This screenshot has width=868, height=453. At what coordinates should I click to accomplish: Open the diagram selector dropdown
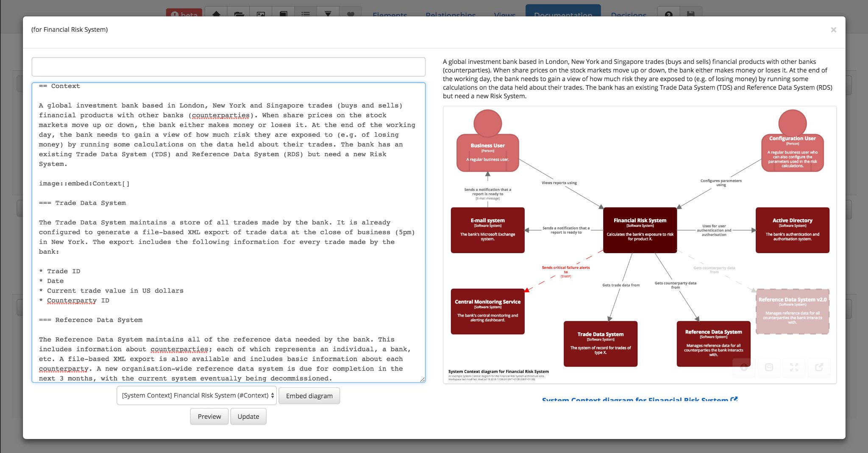coord(196,395)
